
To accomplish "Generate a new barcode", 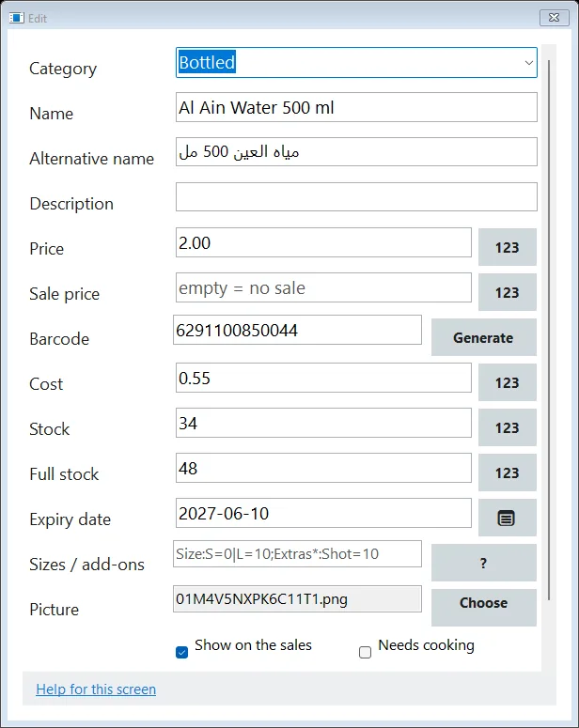I will click(484, 337).
